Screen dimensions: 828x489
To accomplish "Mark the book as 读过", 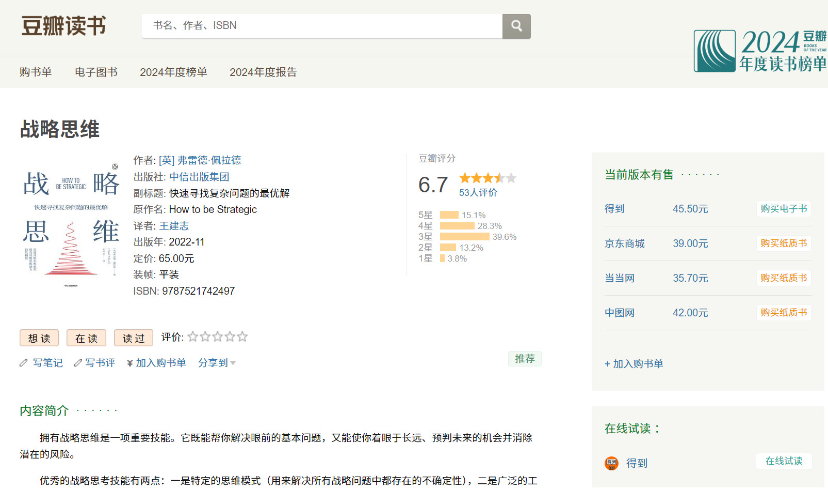I will pyautogui.click(x=134, y=338).
